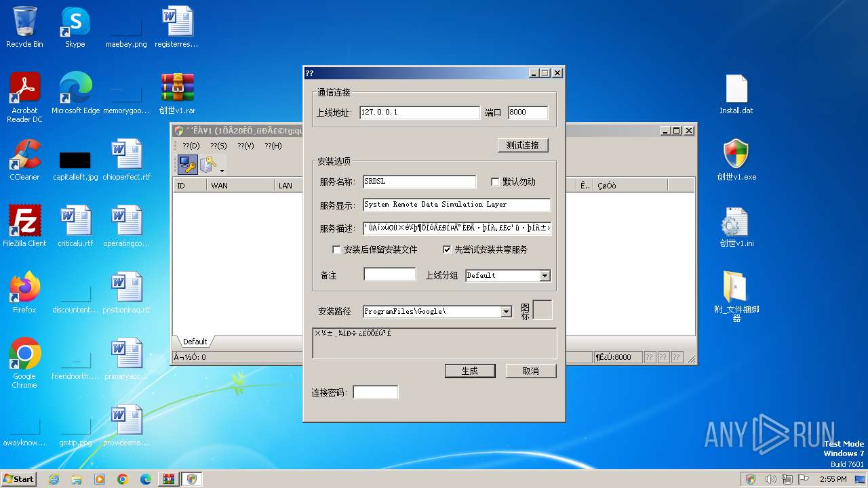Click the WAN column header
The height and width of the screenshot is (488, 868).
pos(240,185)
